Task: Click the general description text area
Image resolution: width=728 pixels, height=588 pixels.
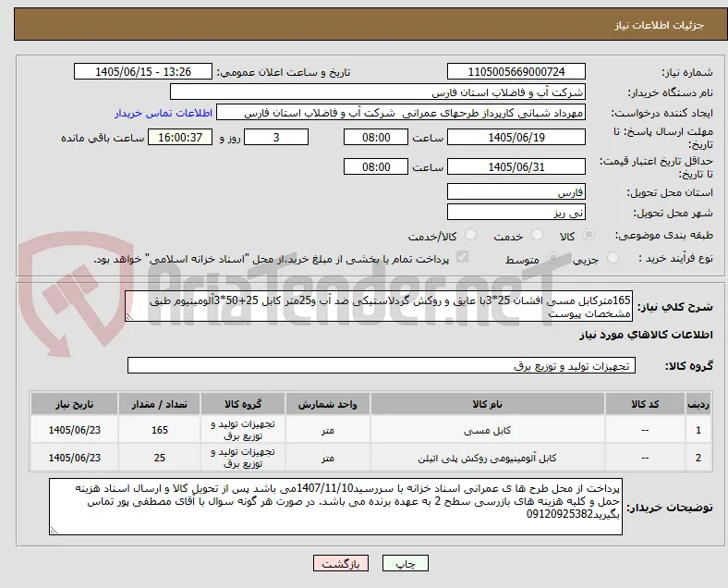Action: tap(379, 307)
